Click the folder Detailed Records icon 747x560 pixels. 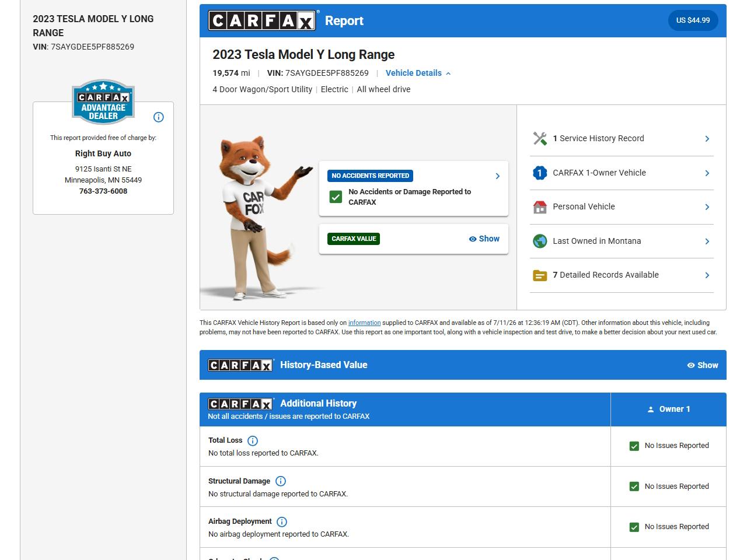(540, 275)
